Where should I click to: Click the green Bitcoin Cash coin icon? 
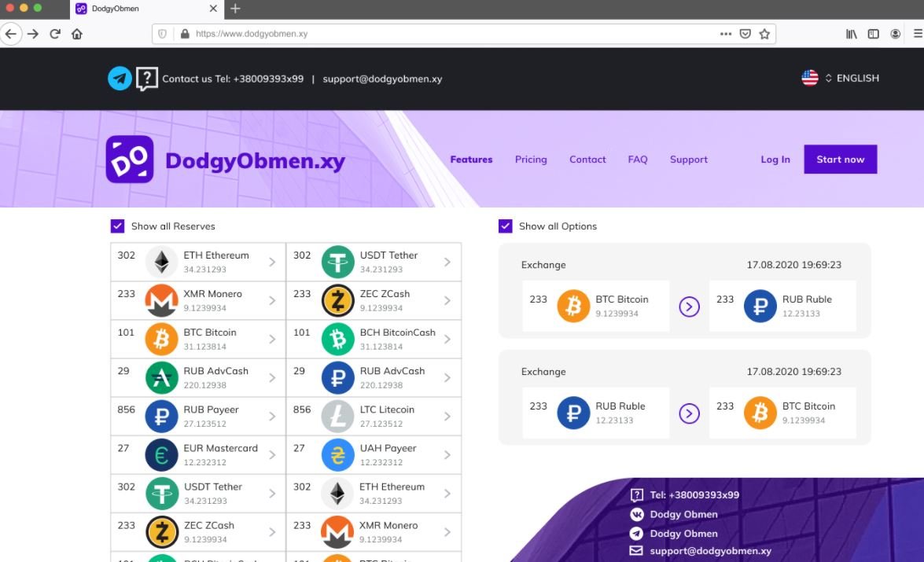[x=337, y=339]
